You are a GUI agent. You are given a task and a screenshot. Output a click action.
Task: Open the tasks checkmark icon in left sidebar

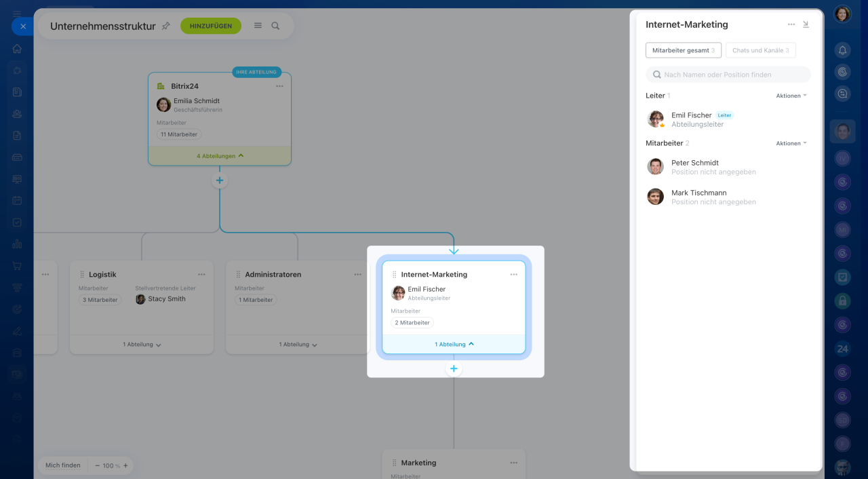17,223
